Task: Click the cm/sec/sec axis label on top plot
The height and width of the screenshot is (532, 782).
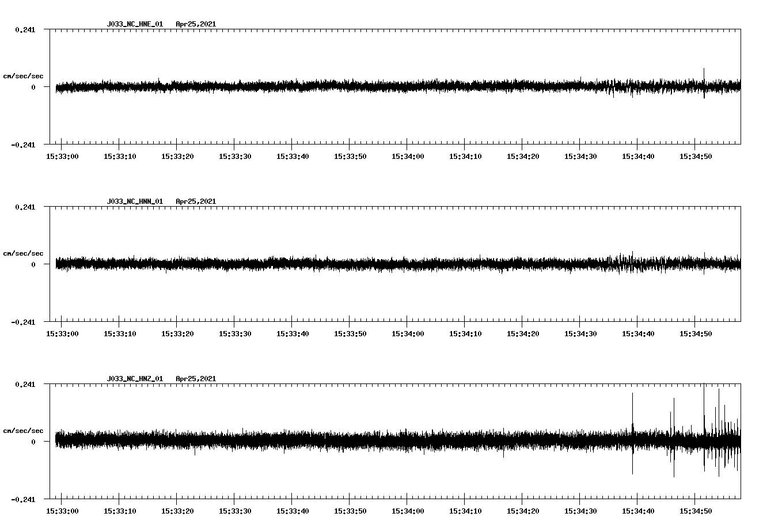Action: (24, 75)
